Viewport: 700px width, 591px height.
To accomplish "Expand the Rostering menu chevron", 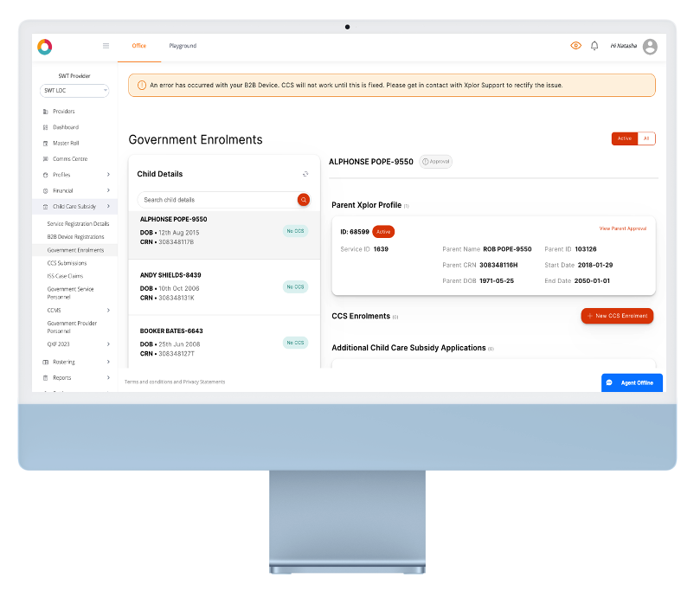I will tap(108, 362).
